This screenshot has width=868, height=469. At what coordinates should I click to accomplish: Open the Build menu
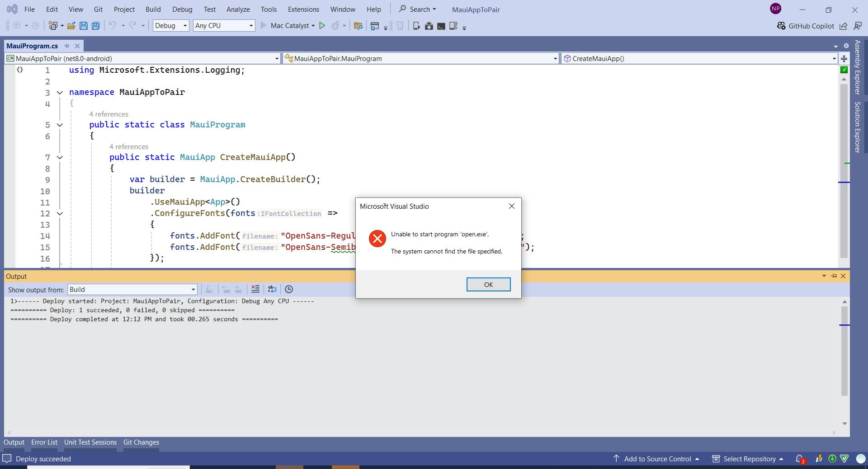[x=153, y=9]
